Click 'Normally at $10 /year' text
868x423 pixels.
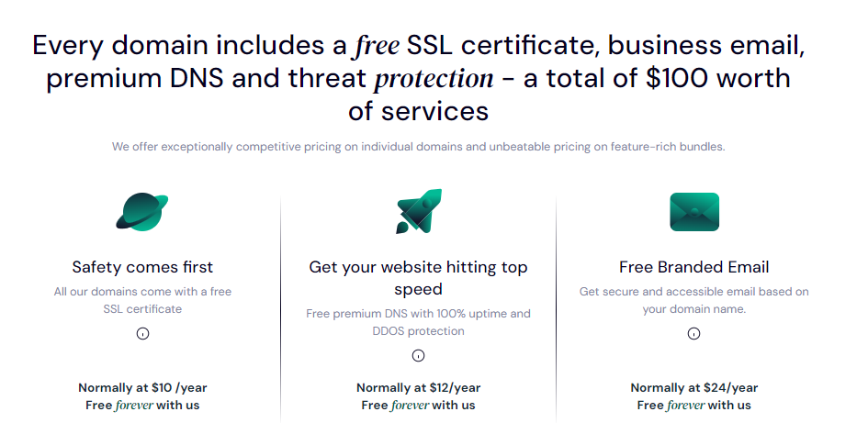142,387
